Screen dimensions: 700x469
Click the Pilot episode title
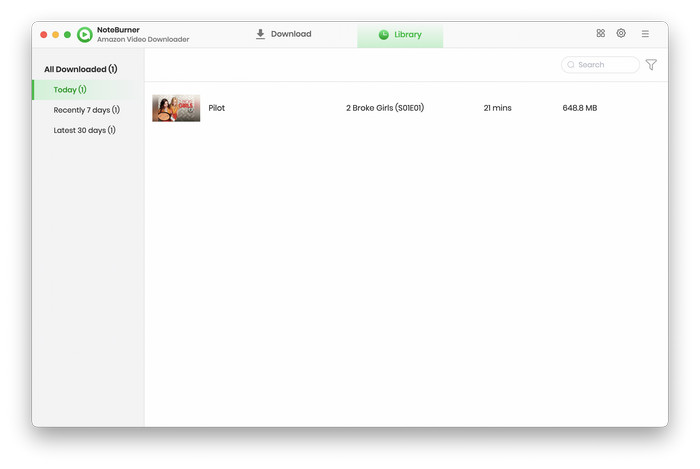pyautogui.click(x=217, y=108)
